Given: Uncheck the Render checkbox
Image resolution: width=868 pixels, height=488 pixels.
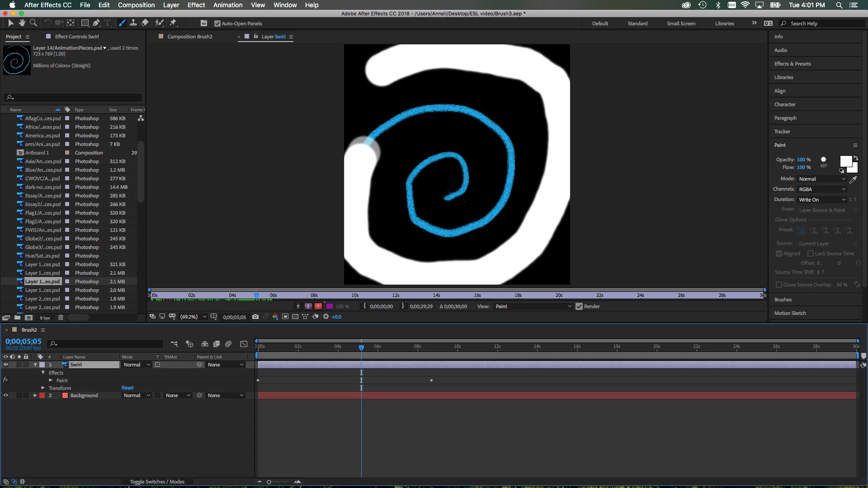Looking at the screenshot, I should [579, 306].
